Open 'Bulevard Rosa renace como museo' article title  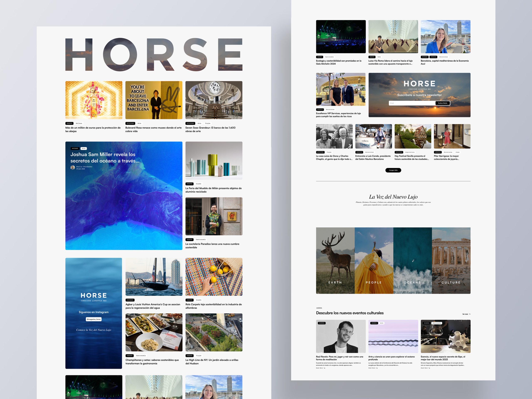tap(153, 129)
